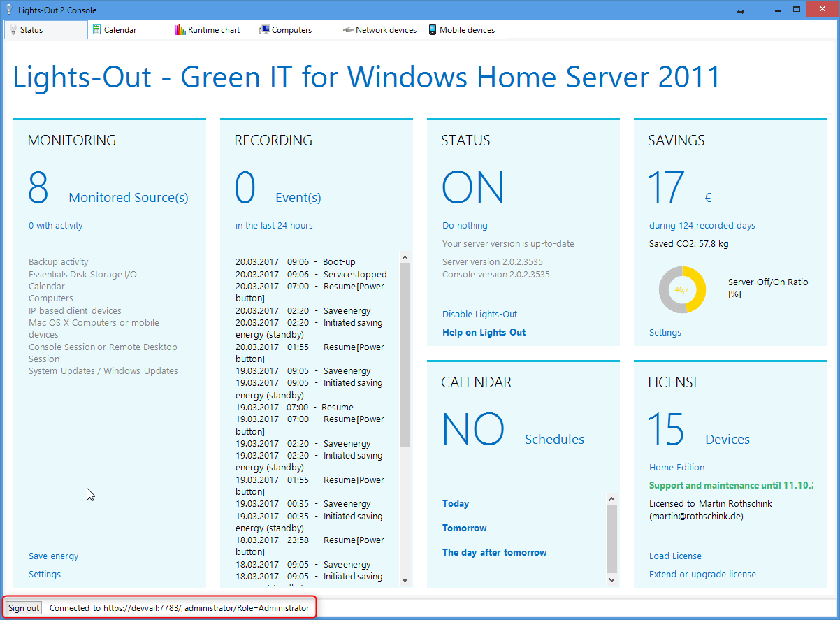The width and height of the screenshot is (840, 620).
Task: Click the 17 € savings value
Action: point(680,187)
